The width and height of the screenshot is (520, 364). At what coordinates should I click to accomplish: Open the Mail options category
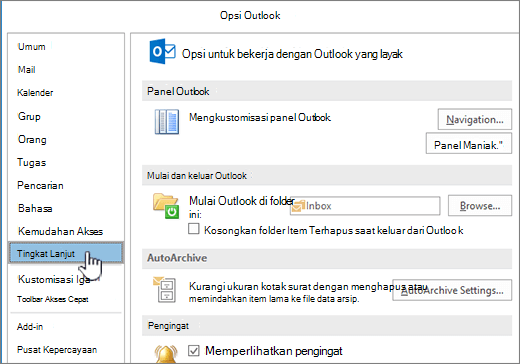coord(27,70)
